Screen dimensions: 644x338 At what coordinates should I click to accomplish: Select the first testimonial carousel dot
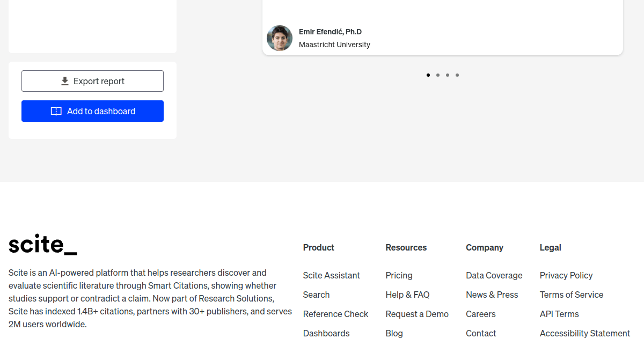point(428,75)
